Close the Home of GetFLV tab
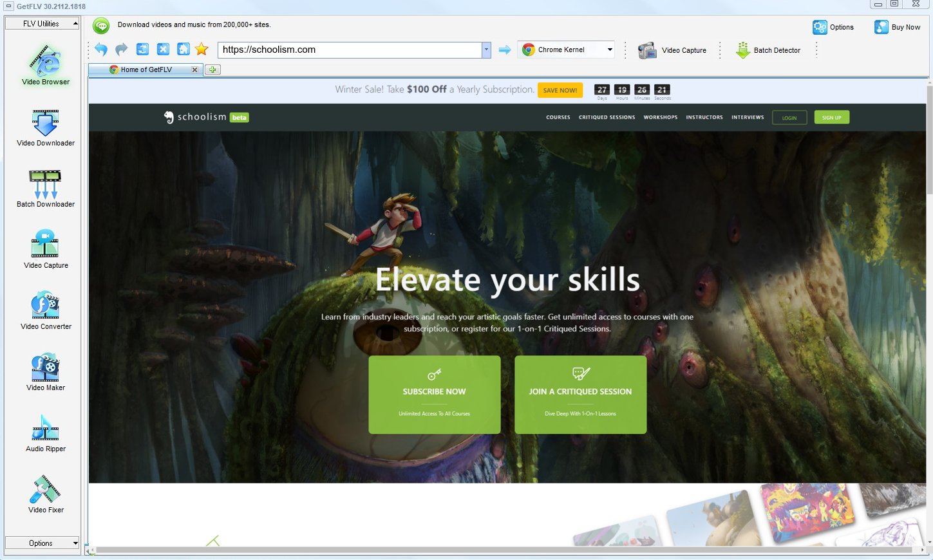 click(194, 70)
